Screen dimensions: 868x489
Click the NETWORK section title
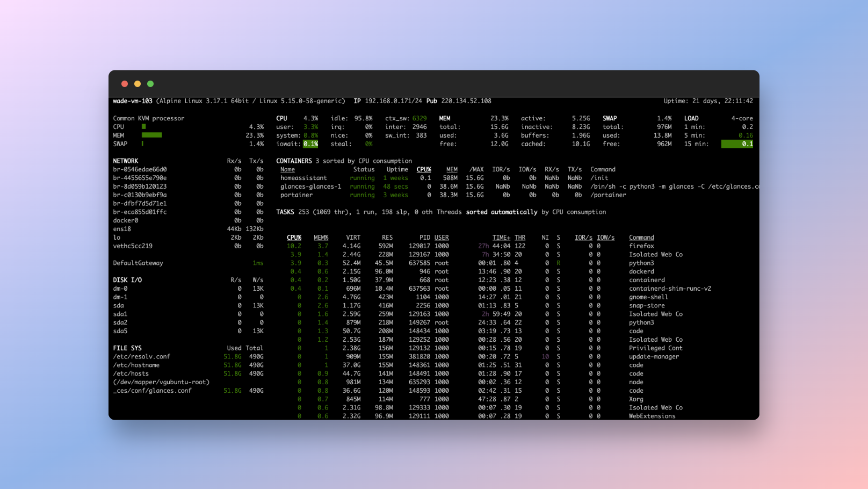pyautogui.click(x=125, y=161)
